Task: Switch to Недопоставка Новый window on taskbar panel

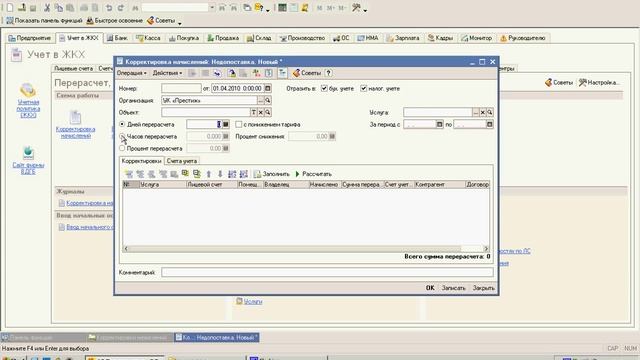Action: tap(217, 338)
